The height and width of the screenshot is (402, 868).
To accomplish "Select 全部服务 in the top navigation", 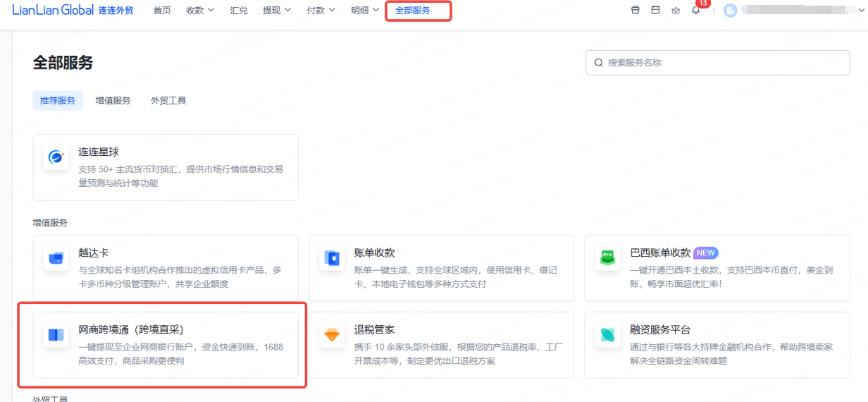I will pyautogui.click(x=413, y=11).
